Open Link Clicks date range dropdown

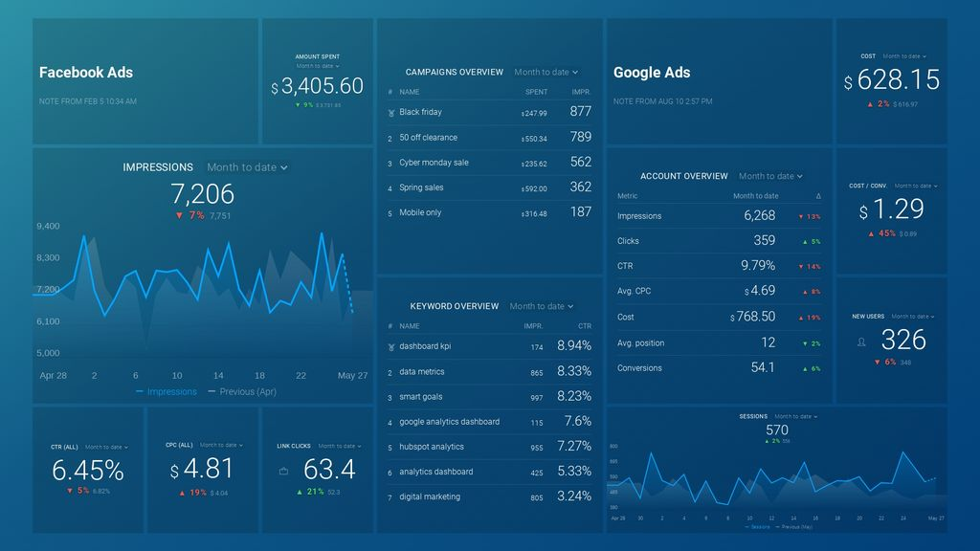340,446
